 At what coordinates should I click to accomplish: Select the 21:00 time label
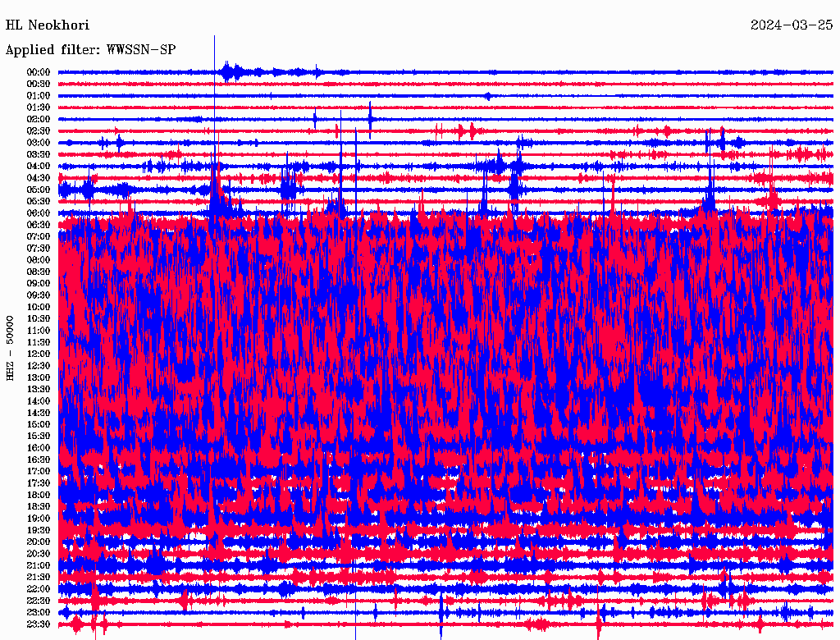pos(39,565)
